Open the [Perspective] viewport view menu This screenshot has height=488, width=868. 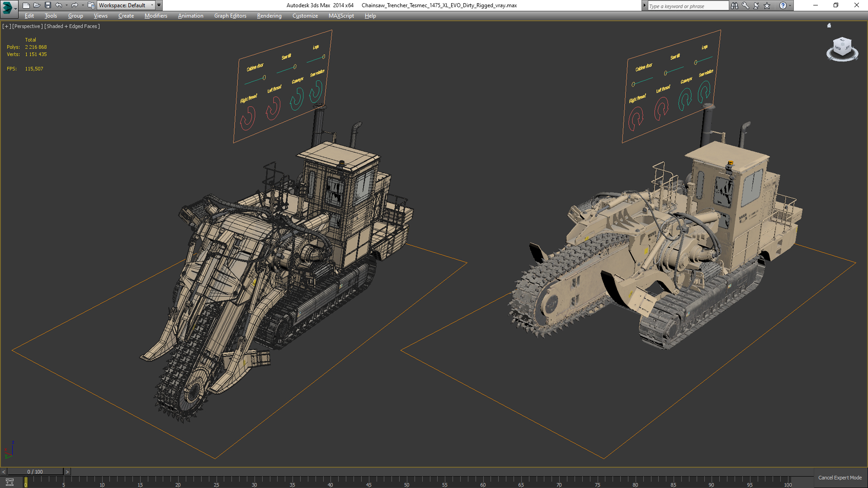[x=28, y=26]
